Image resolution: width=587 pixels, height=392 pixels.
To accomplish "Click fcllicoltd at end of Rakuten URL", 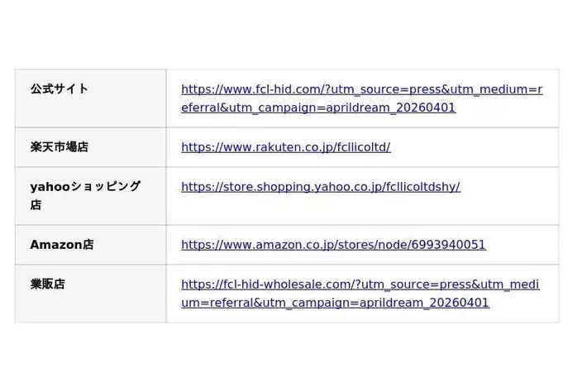I will coord(360,147).
